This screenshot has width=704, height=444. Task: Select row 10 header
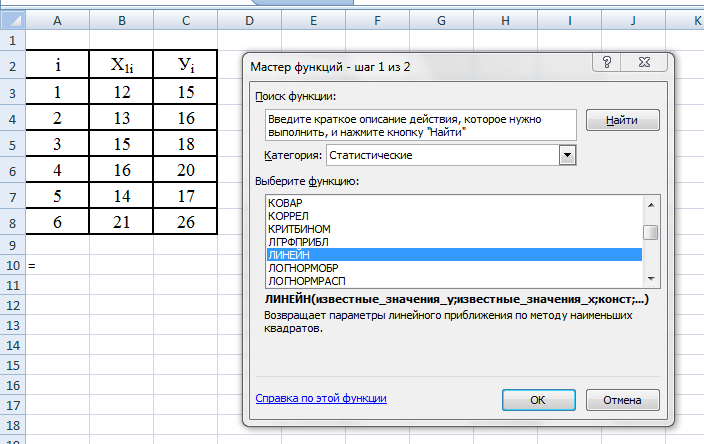coord(13,265)
